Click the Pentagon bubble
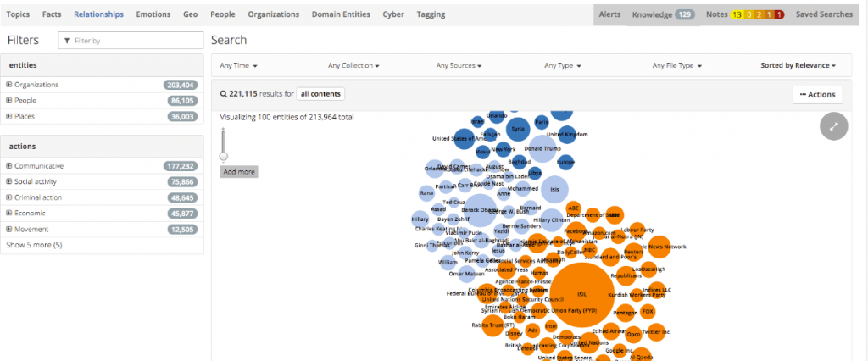The image size is (868, 361). point(625,314)
